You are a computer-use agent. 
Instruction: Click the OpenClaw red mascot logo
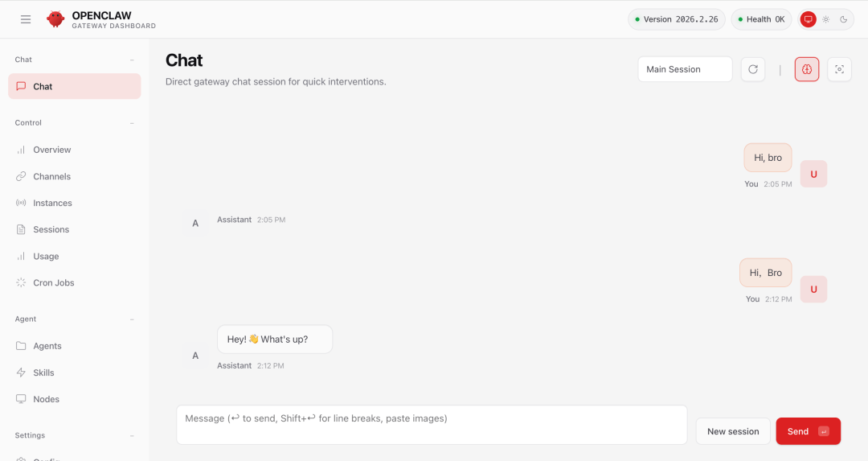click(x=55, y=19)
